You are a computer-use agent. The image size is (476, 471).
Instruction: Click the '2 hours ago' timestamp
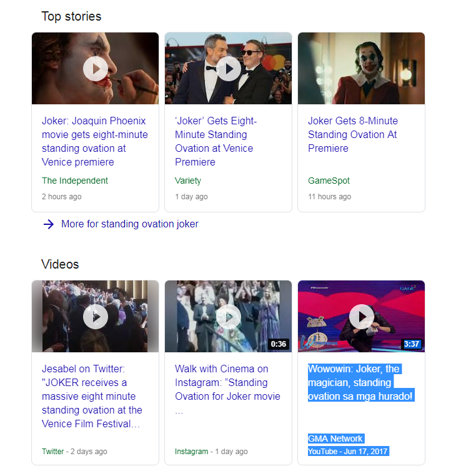pos(62,197)
